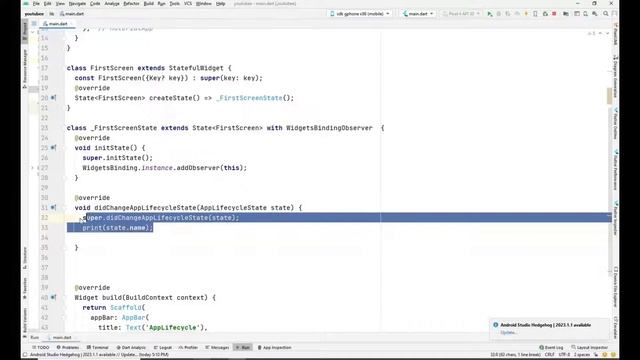
Task: Click the Update link in notification
Action: point(508,333)
